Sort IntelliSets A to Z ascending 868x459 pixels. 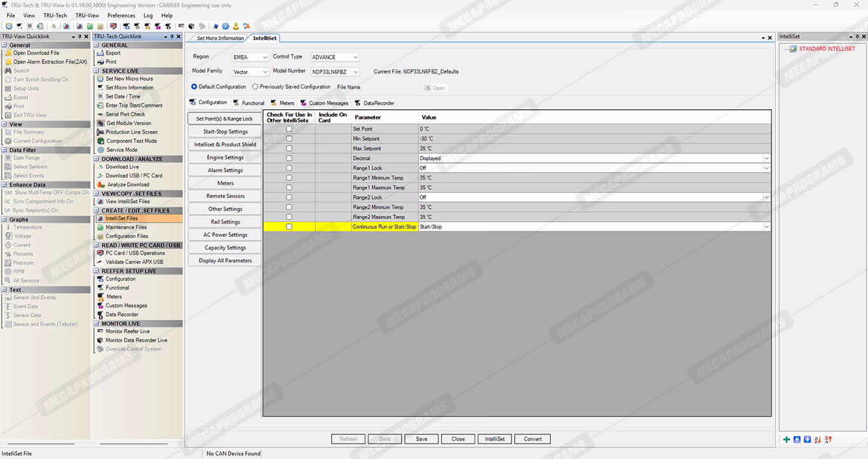tap(818, 439)
